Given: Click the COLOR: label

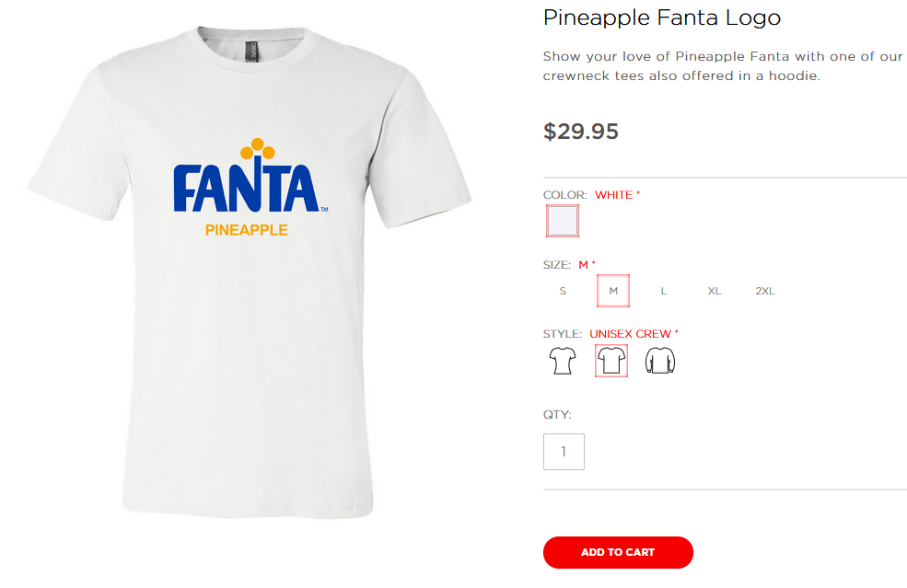Looking at the screenshot, I should coord(564,195).
